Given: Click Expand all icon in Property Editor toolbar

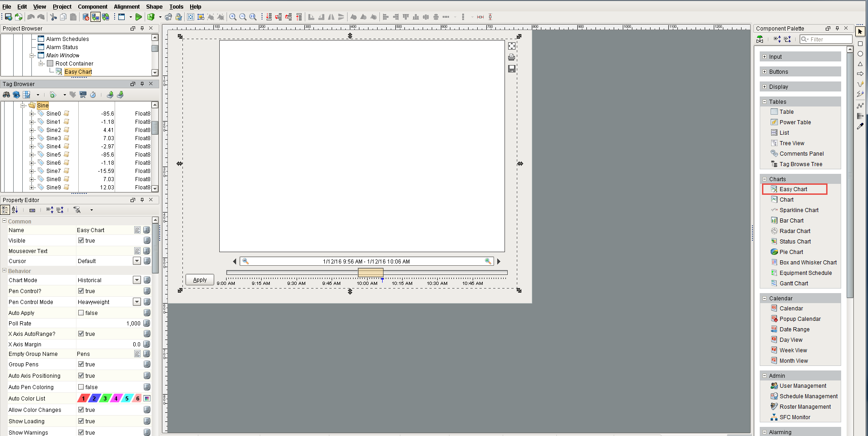Looking at the screenshot, I should (x=50, y=210).
